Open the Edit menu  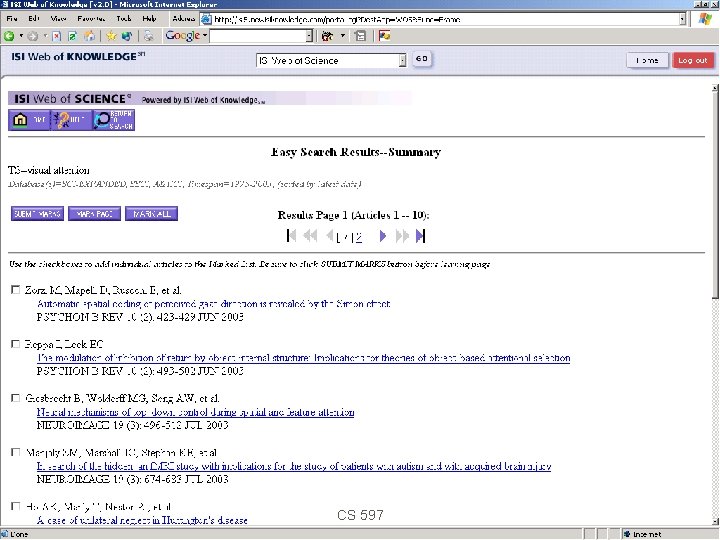click(34, 18)
